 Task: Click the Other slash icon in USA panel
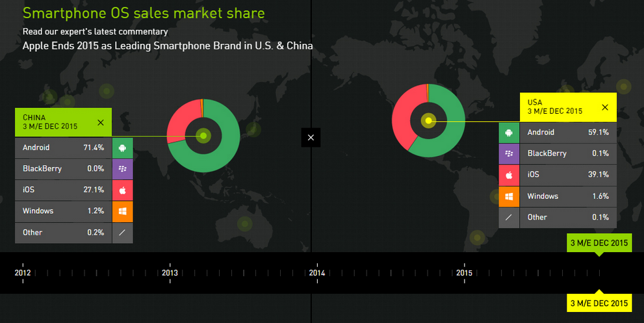pos(509,217)
